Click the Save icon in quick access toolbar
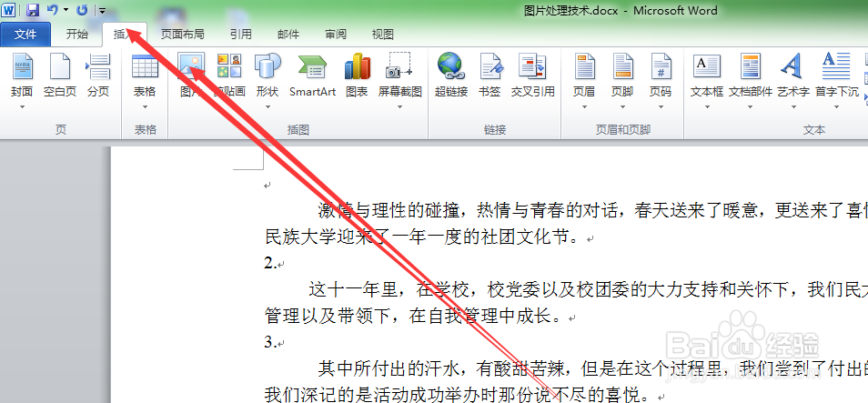 [33, 9]
